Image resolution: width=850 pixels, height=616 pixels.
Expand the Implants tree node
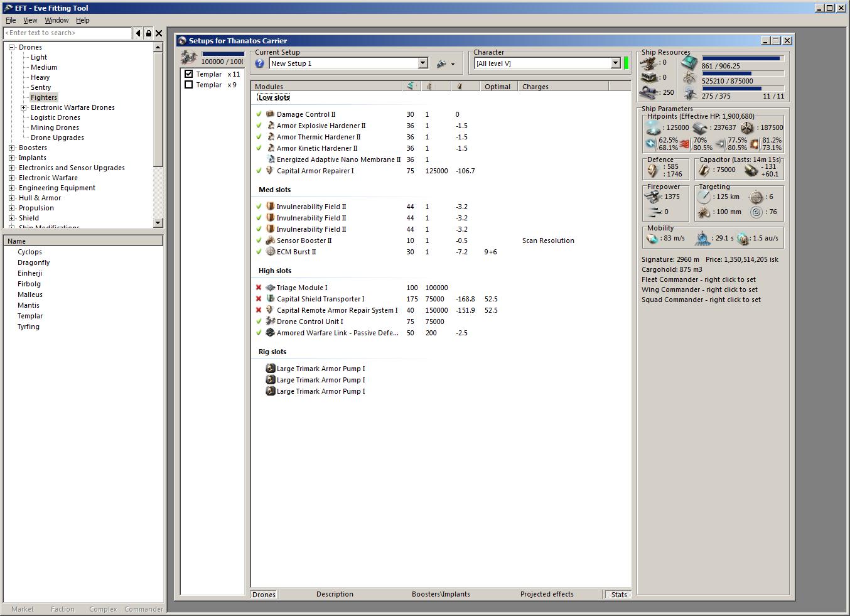pos(12,158)
